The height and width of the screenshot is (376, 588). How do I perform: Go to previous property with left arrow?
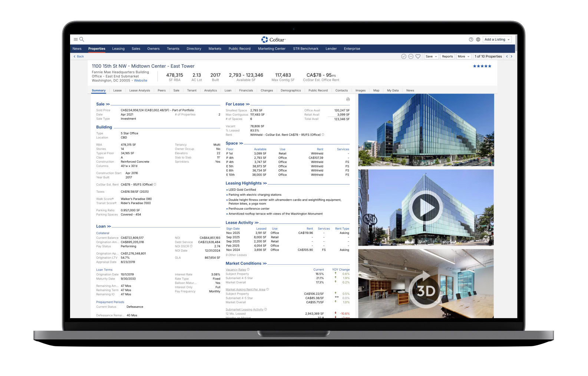(x=507, y=56)
